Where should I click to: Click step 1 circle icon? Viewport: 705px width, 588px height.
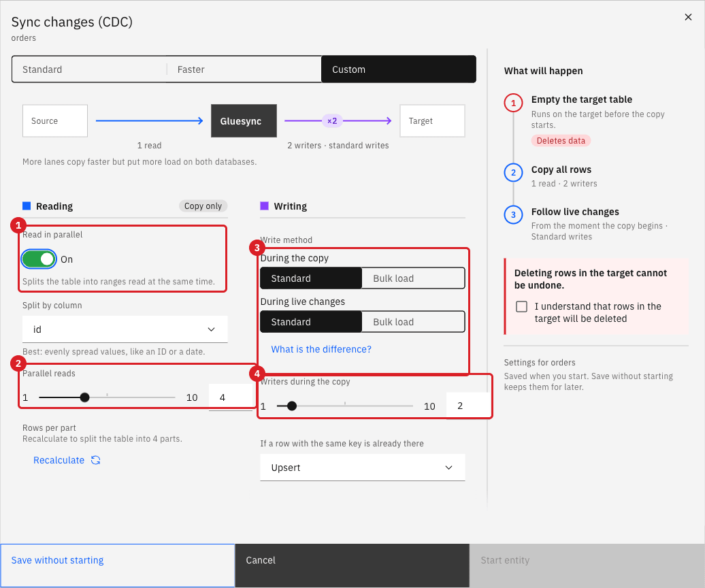click(513, 103)
